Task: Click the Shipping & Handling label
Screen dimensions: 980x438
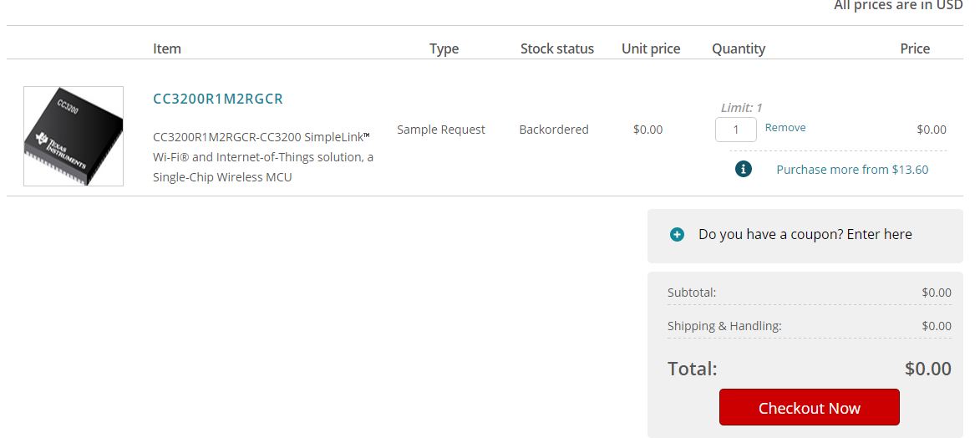Action: pos(724,326)
